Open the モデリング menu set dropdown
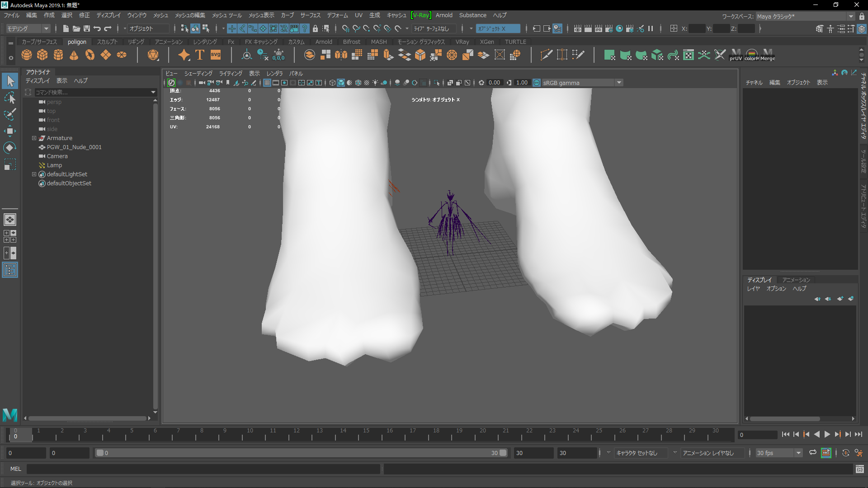This screenshot has height=488, width=868. 28,28
